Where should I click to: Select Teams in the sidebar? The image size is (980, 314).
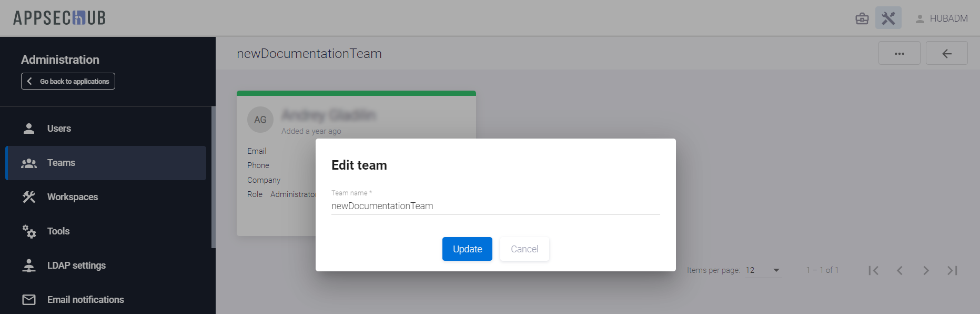click(x=61, y=163)
